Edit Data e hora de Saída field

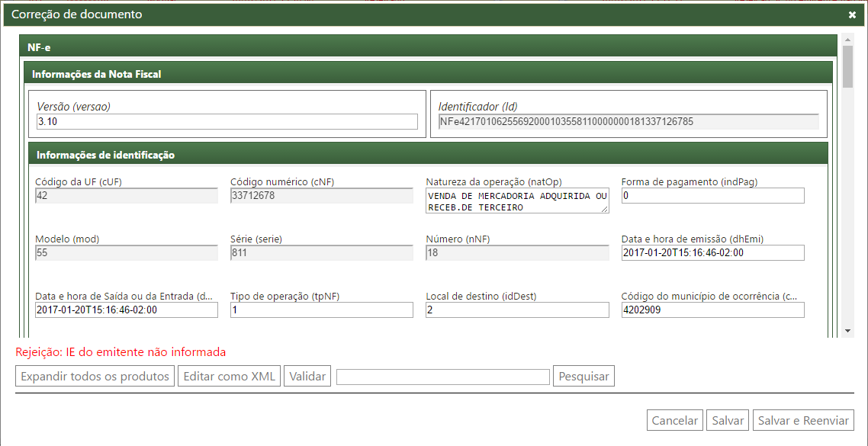pos(127,310)
